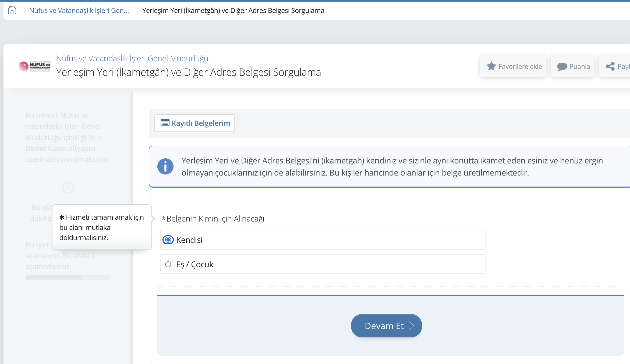Select the Eş / Çocuk radio option
The width and height of the screenshot is (630, 364).
point(168,264)
